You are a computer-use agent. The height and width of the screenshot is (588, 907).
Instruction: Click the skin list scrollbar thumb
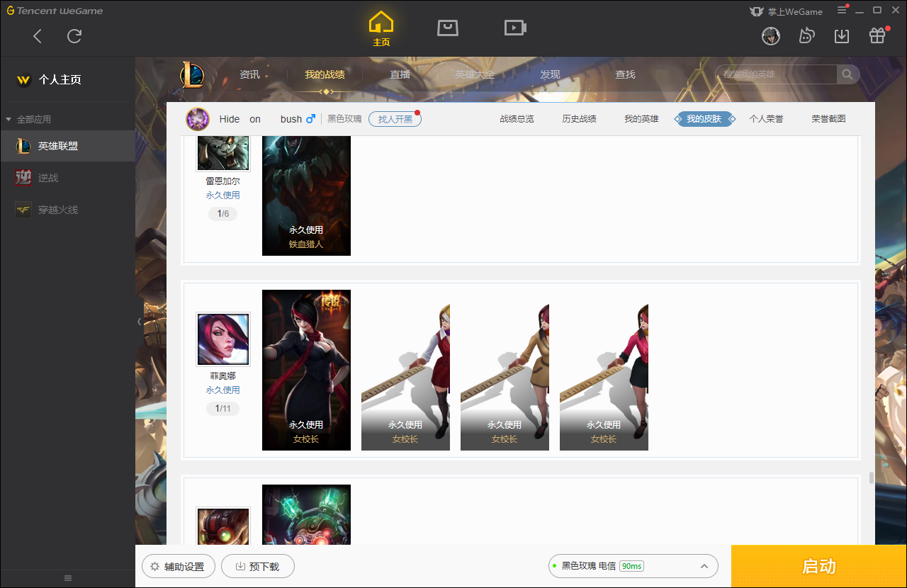pyautogui.click(x=872, y=478)
